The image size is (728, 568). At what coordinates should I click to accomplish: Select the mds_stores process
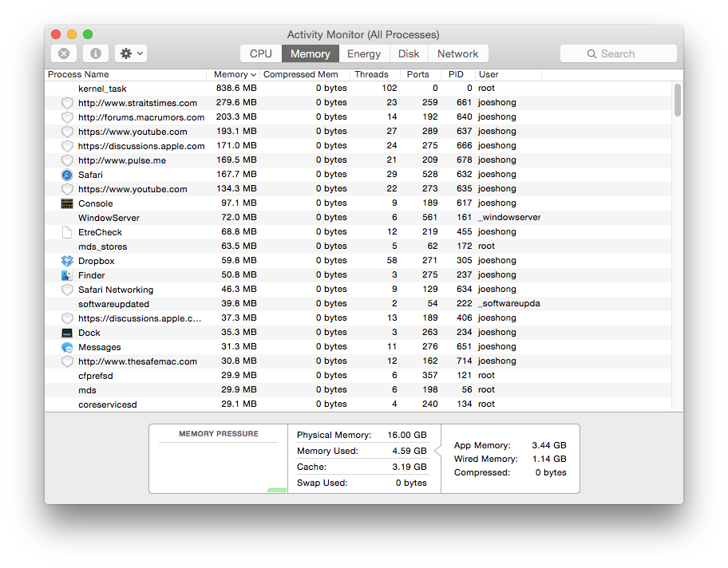pos(358,247)
